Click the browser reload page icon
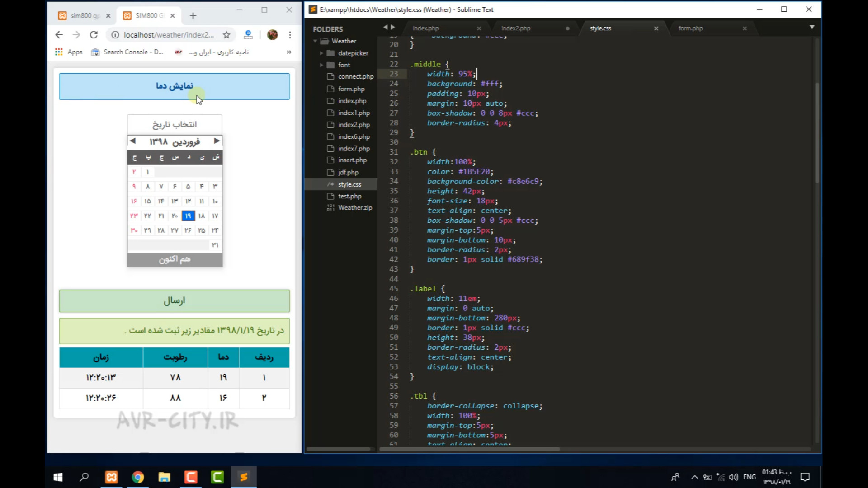Image resolution: width=868 pixels, height=488 pixels. (x=94, y=35)
